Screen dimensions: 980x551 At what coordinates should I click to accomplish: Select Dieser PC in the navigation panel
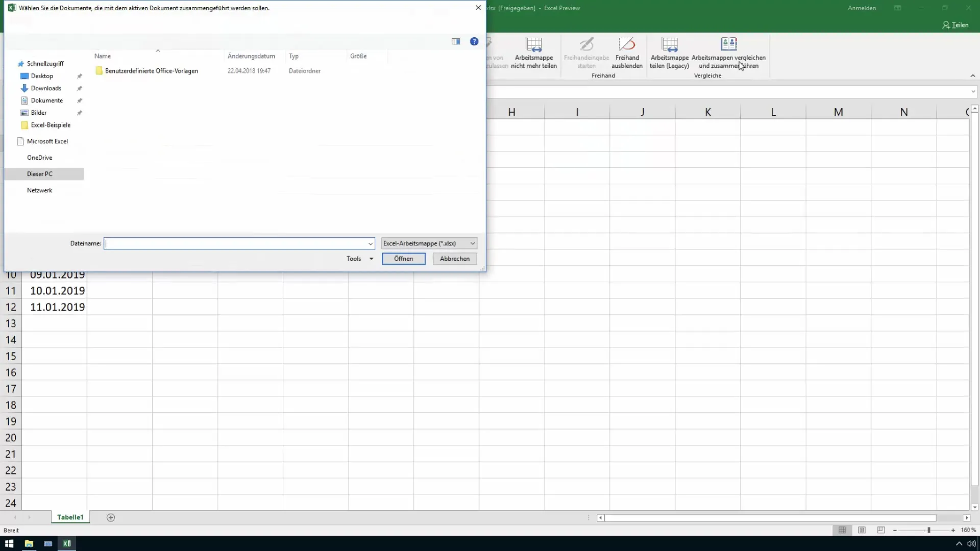tap(40, 173)
